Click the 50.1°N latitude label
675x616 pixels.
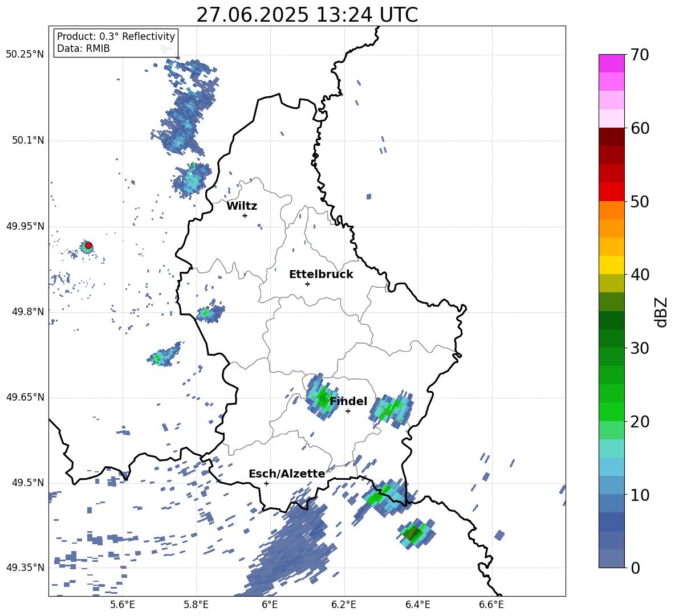point(28,140)
